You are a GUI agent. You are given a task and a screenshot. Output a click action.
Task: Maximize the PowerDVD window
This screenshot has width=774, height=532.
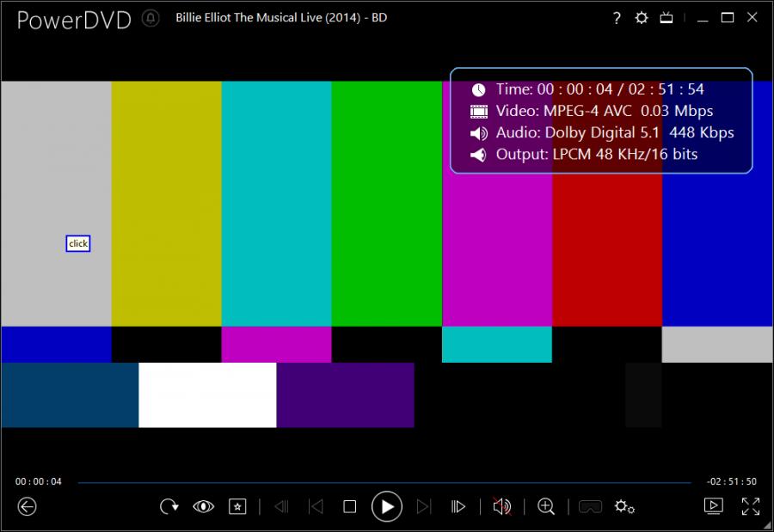point(727,18)
